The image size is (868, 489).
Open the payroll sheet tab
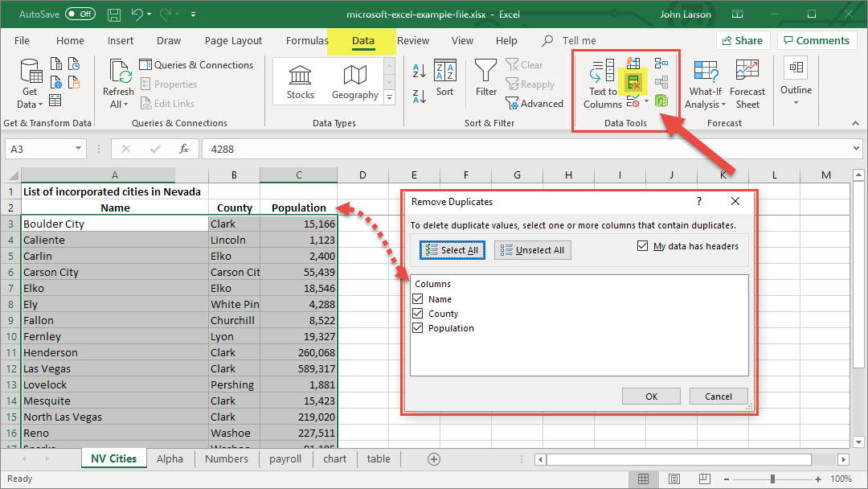click(x=285, y=458)
